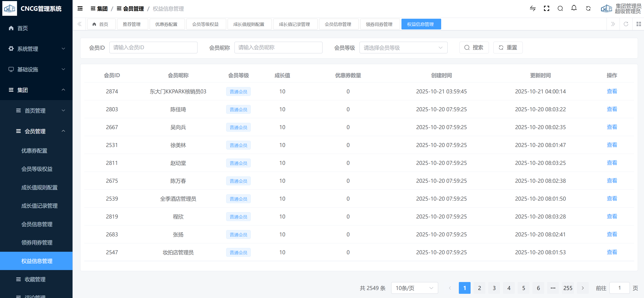The image size is (644, 298).
Task: Open the 会员等级 select dropdown
Action: (x=403, y=48)
